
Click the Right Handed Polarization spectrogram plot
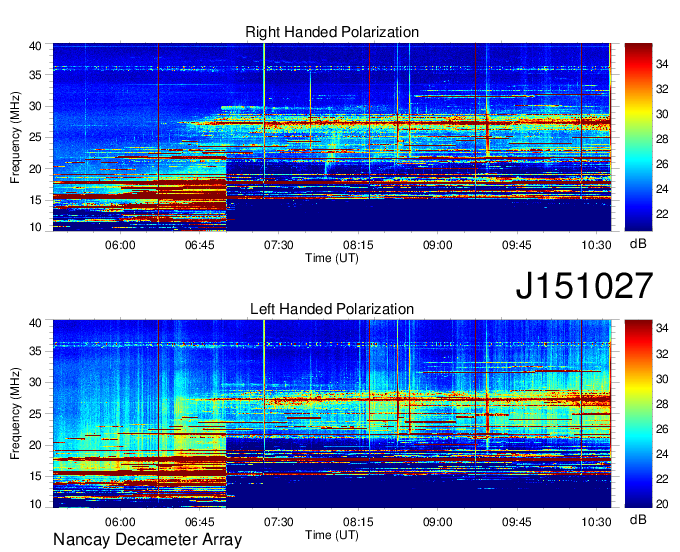[332, 137]
